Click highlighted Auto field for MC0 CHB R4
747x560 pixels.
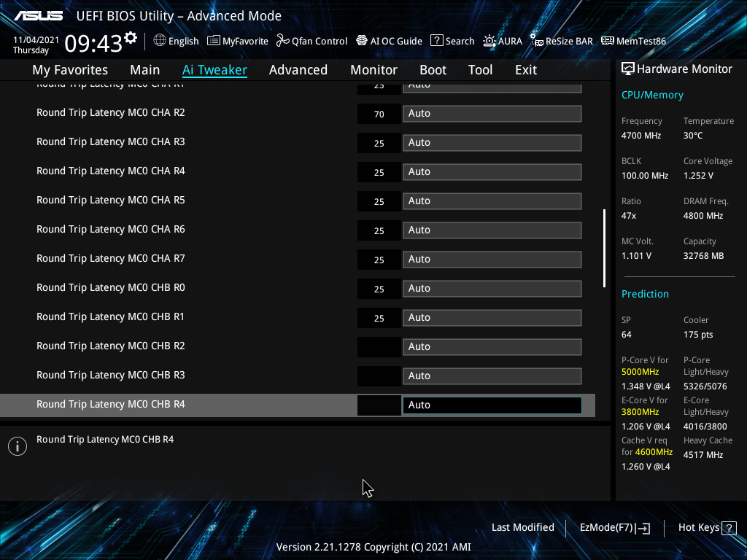pos(492,405)
